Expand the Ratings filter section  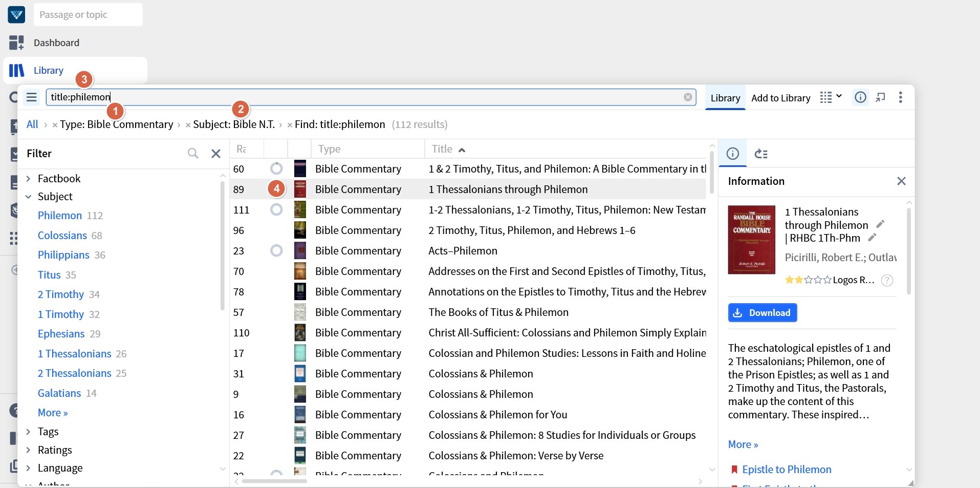coord(29,450)
